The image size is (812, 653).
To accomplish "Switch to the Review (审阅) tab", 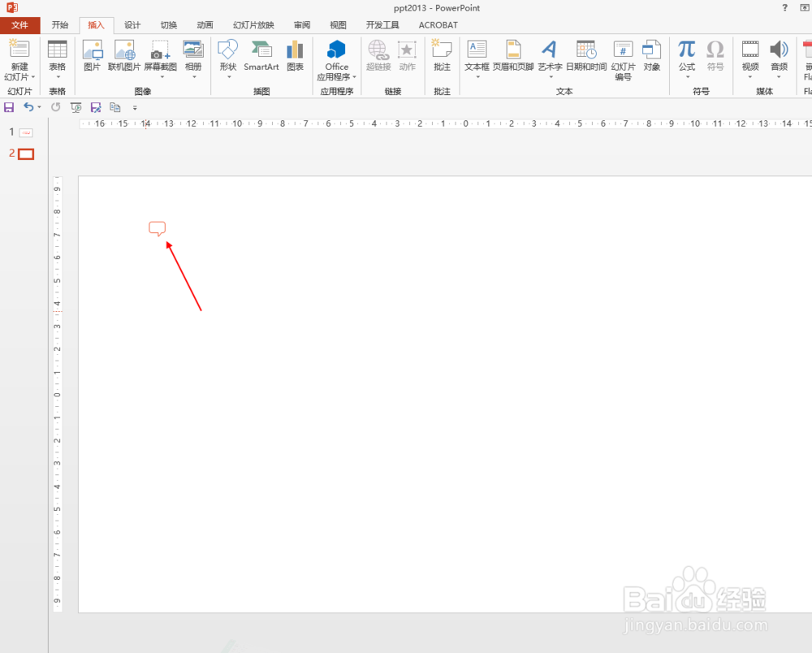I will pyautogui.click(x=302, y=25).
